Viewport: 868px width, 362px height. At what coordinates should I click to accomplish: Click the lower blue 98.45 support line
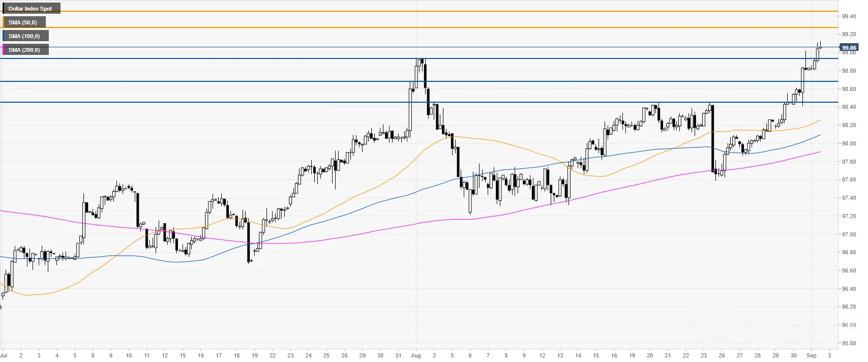click(419, 102)
